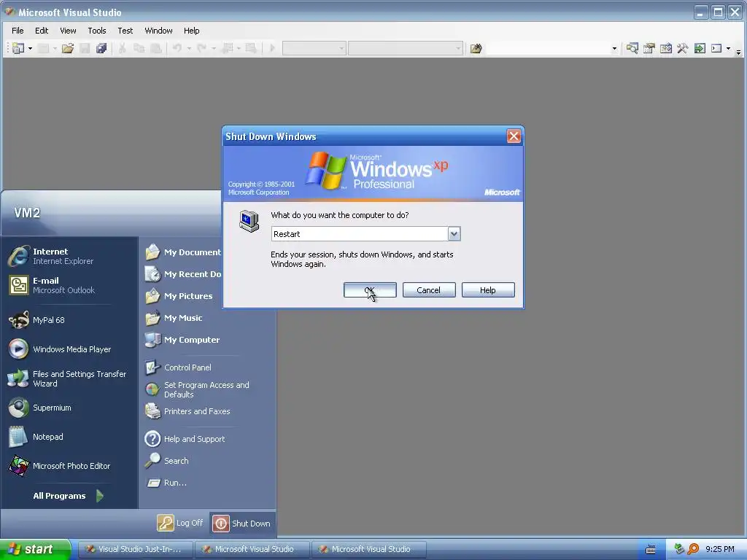Click the Control Panel icon
This screenshot has height=560, width=747.
click(152, 367)
